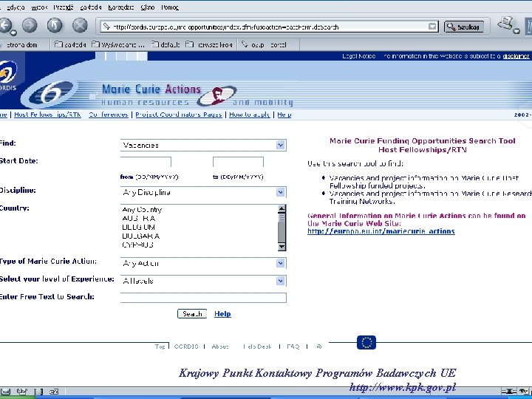Expand the All levels experience dropdown
532x399 pixels.
tap(280, 281)
